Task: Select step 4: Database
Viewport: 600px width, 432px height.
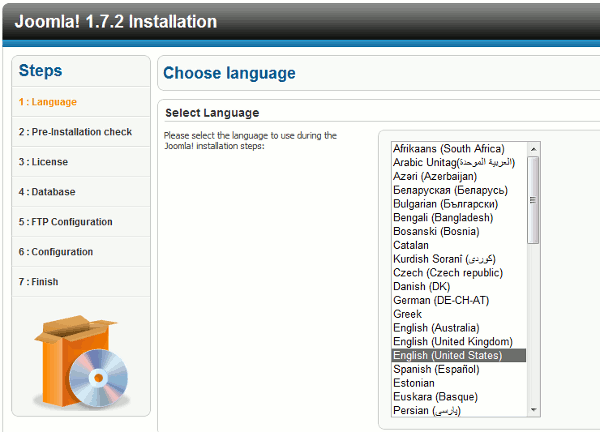Action: click(x=46, y=192)
